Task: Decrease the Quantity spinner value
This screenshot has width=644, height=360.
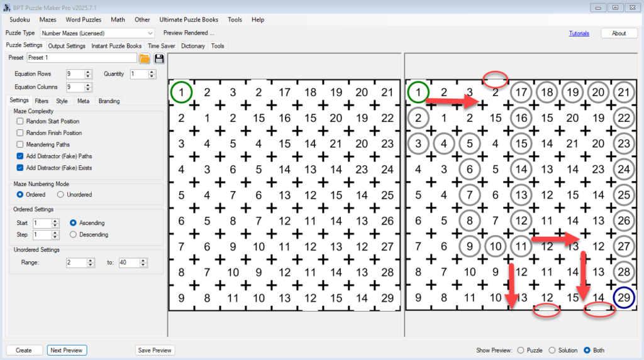Action: 152,77
